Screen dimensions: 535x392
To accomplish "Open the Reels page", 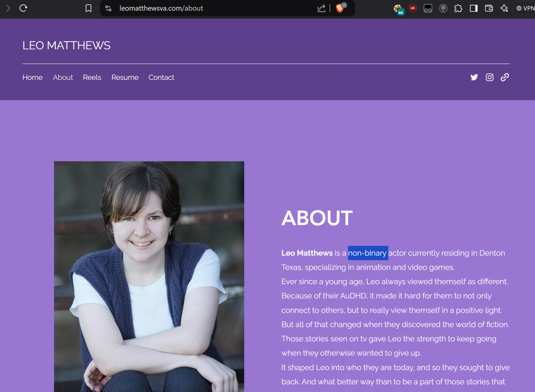I will [92, 77].
